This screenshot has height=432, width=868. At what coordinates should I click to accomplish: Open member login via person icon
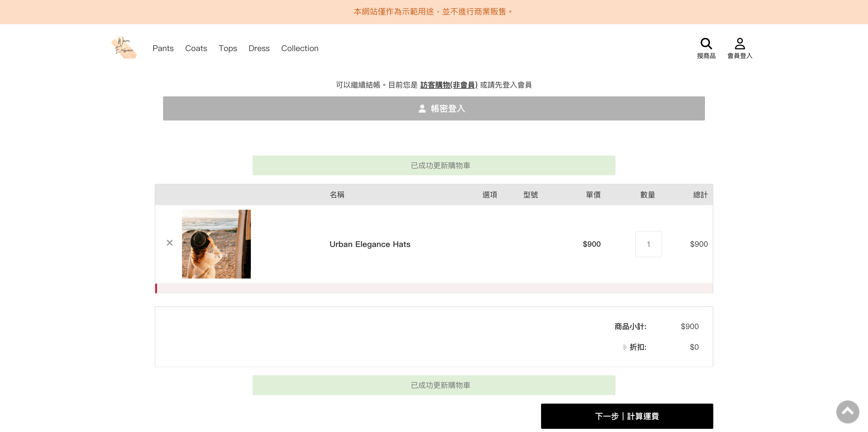(x=740, y=43)
